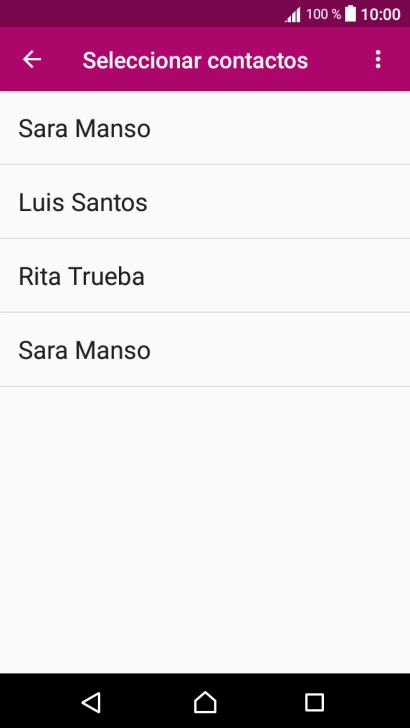The width and height of the screenshot is (410, 728).
Task: Open recent apps with the square button
Action: [314, 702]
